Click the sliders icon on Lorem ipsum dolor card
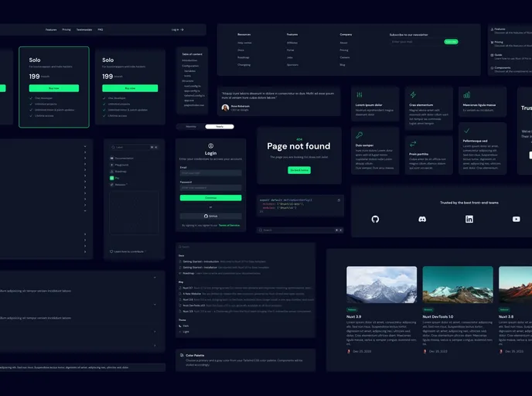 (x=359, y=95)
